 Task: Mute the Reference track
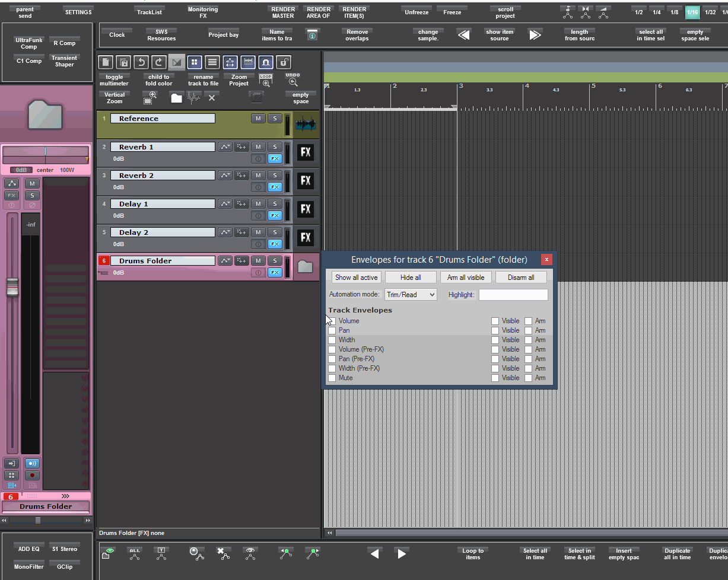[x=257, y=119]
